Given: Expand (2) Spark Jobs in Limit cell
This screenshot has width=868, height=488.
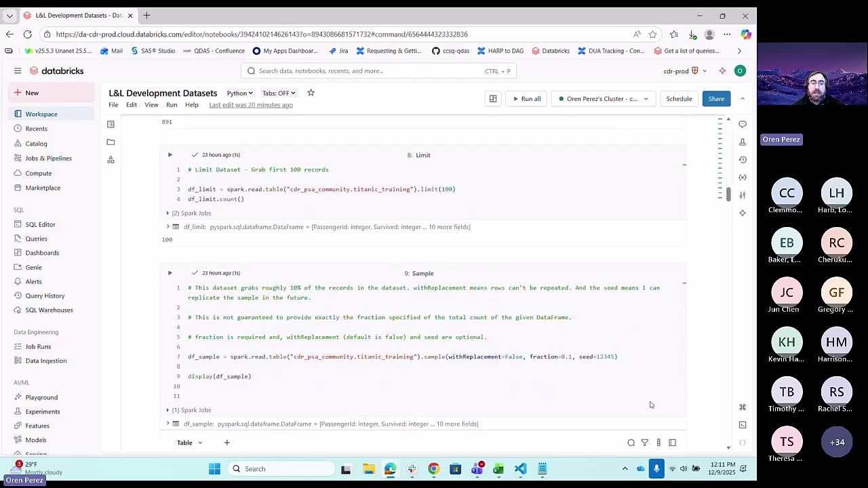Looking at the screenshot, I should 189,213.
